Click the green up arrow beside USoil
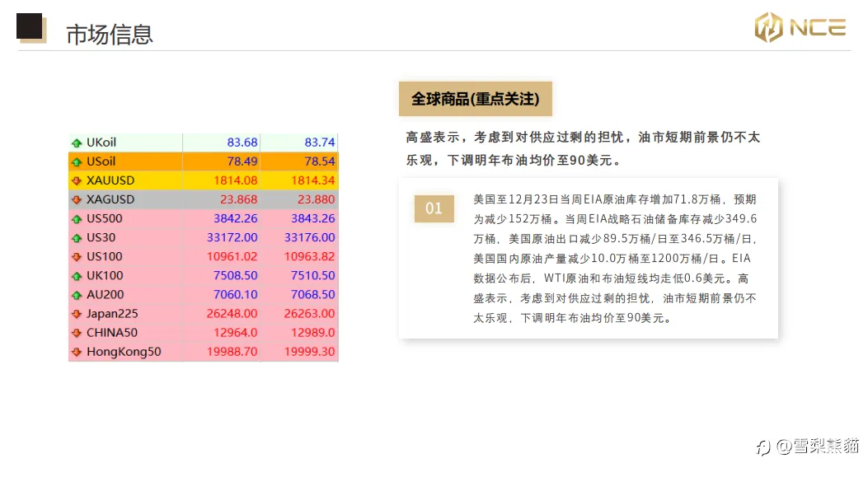The width and height of the screenshot is (868, 477). [77, 161]
